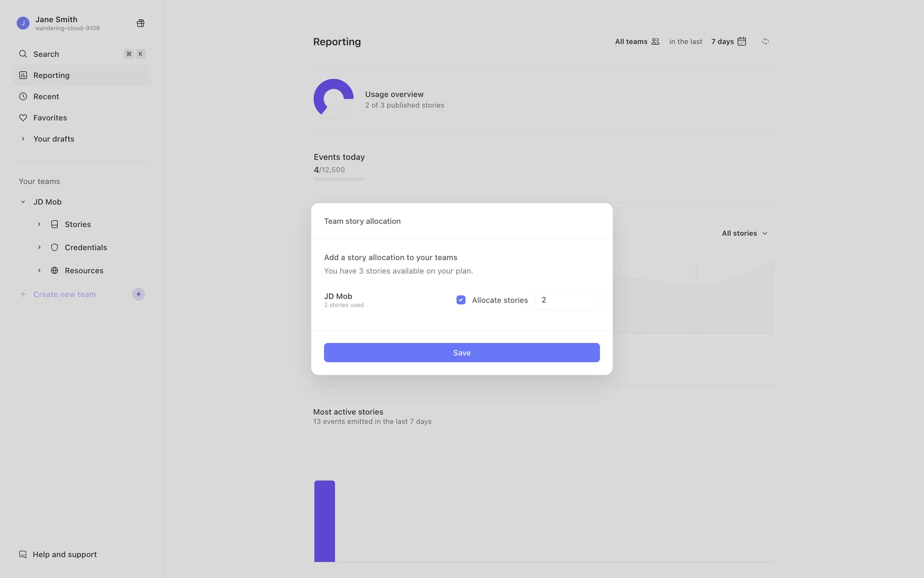
Task: Click the All teams people icon
Action: pos(655,41)
